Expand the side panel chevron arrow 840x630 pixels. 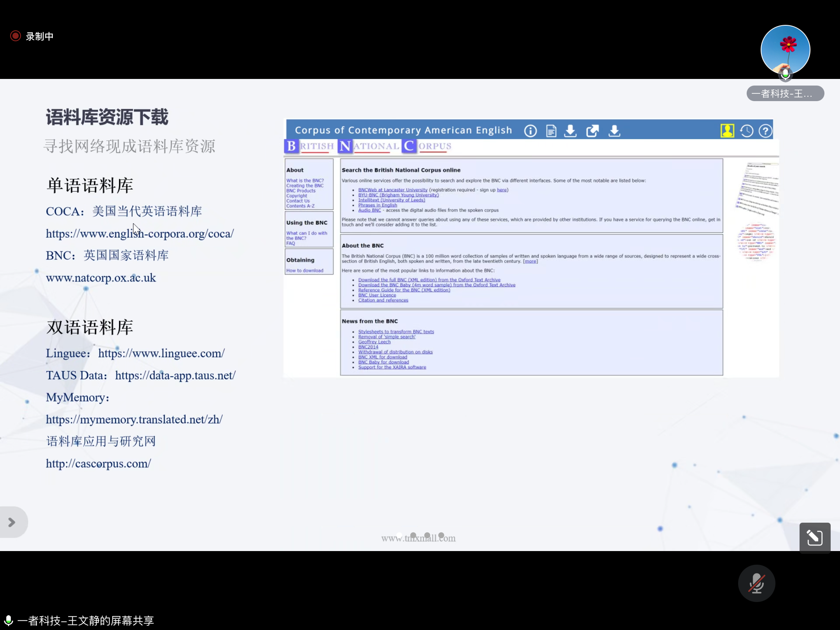[x=12, y=522]
